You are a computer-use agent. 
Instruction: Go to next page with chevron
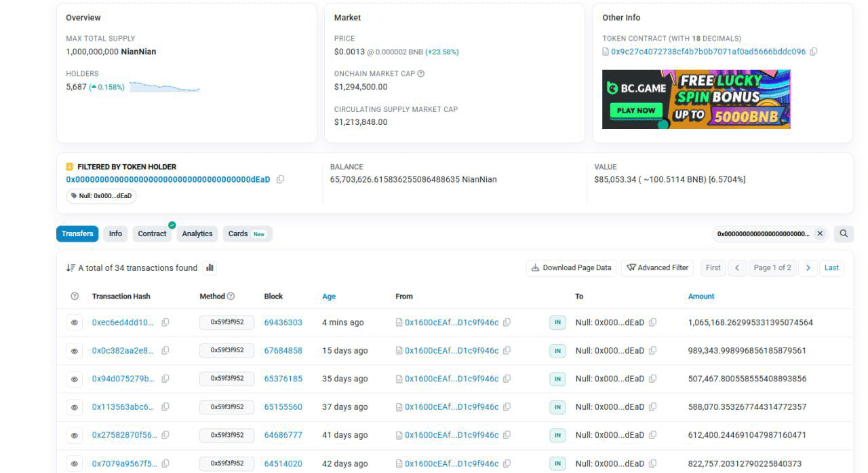(808, 268)
